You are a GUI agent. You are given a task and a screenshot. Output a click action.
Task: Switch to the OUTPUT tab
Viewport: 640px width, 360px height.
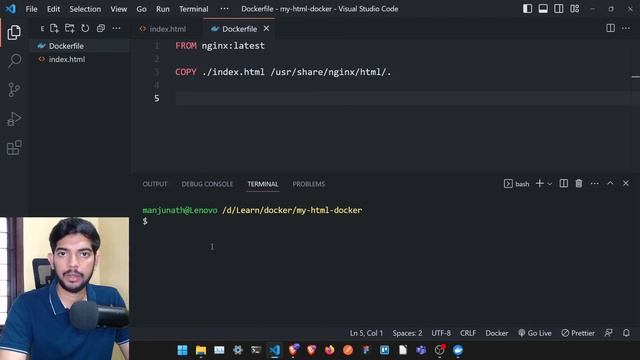[155, 184]
